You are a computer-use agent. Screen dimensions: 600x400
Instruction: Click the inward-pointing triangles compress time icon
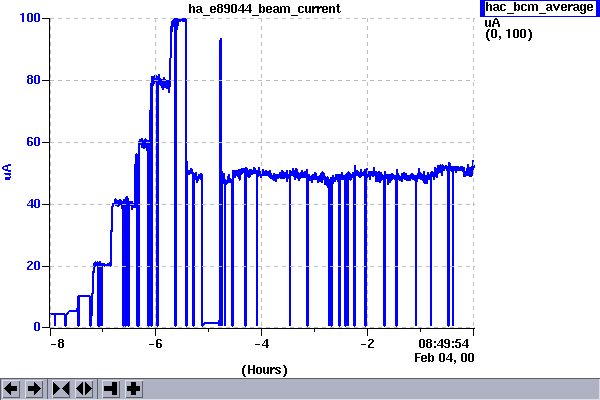point(61,388)
